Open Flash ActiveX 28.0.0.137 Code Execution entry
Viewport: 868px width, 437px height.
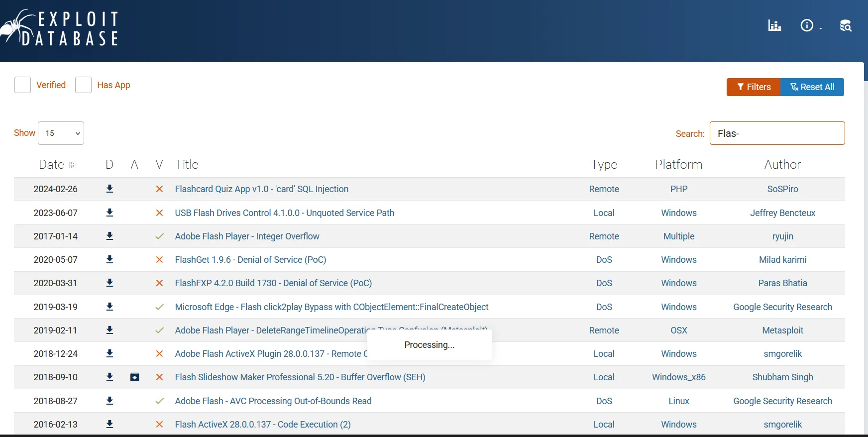coord(263,425)
